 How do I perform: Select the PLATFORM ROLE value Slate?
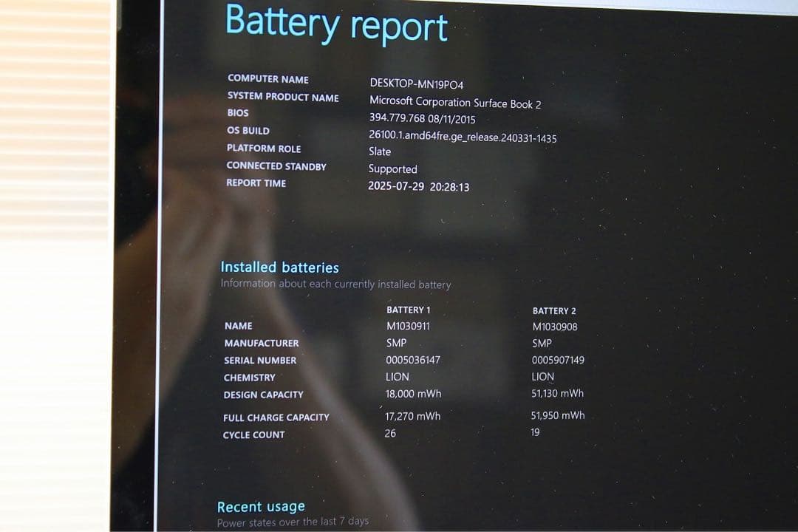379,151
